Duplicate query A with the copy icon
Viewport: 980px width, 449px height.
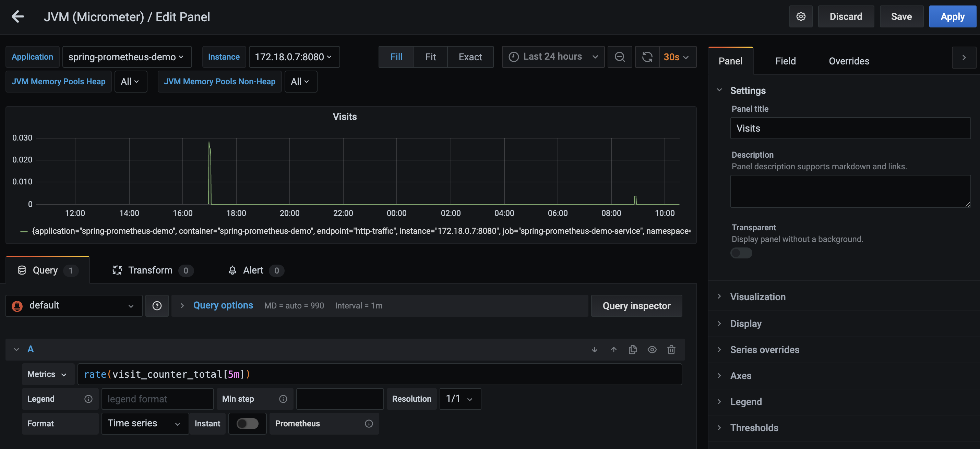(633, 349)
